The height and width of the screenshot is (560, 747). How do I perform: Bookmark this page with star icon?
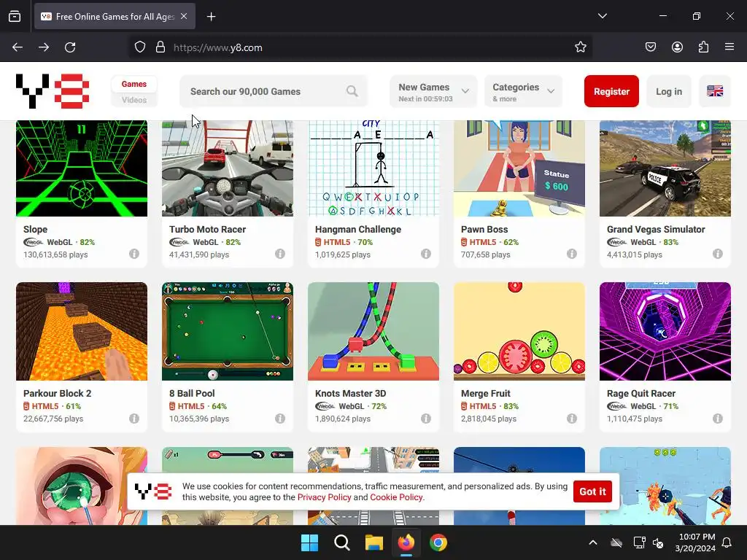point(580,47)
